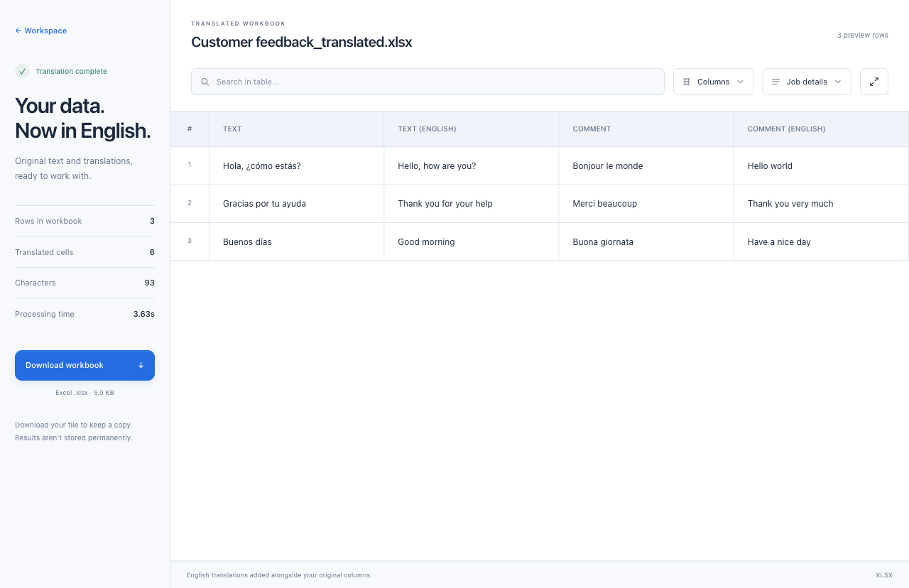Click the COMMENT (ENGLISH) column header
The width and height of the screenshot is (909, 588).
[821, 129]
